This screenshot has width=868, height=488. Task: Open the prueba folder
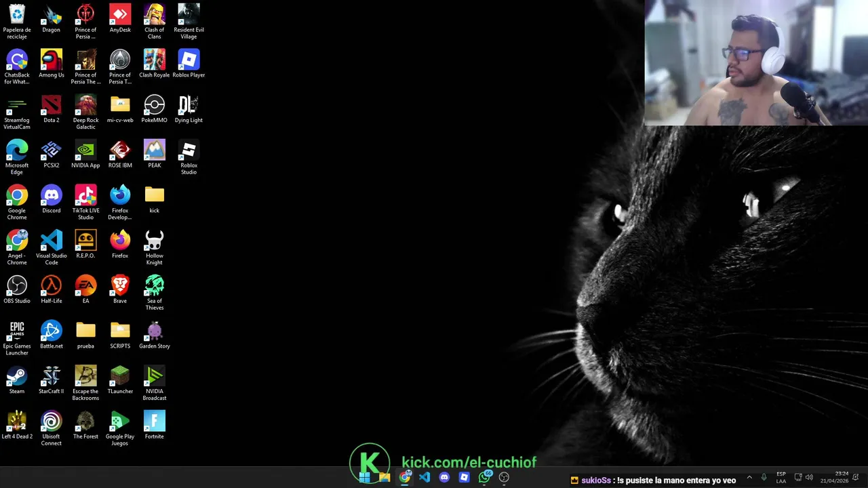(x=85, y=335)
